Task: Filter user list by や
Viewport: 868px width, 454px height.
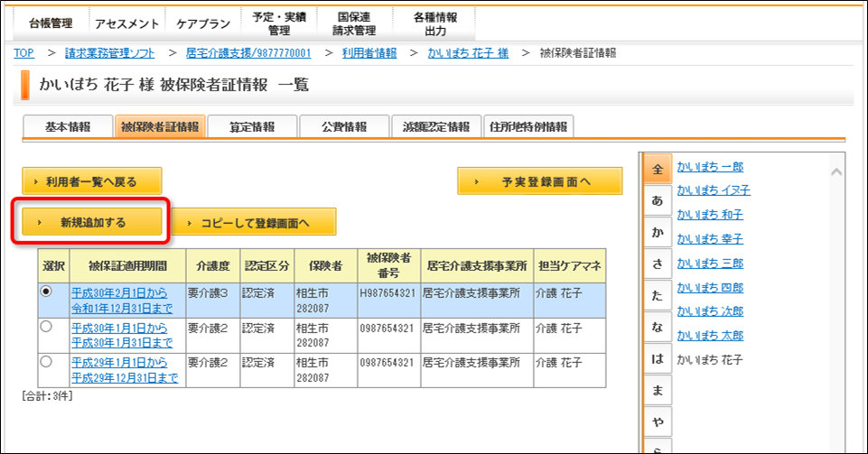Action: 658,422
